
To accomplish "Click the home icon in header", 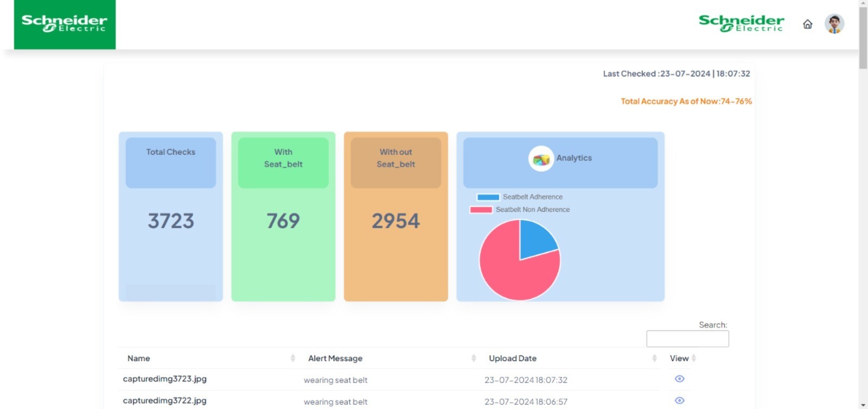I will [x=807, y=24].
